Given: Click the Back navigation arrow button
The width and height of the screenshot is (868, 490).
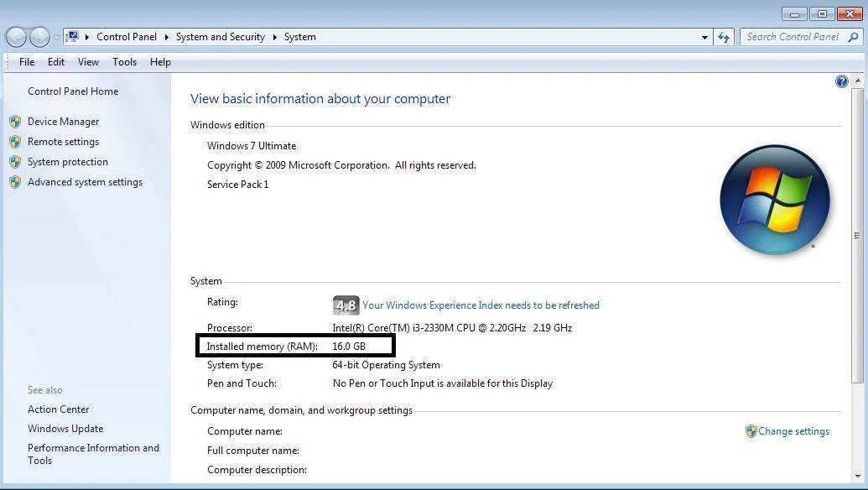Looking at the screenshot, I should coord(16,37).
